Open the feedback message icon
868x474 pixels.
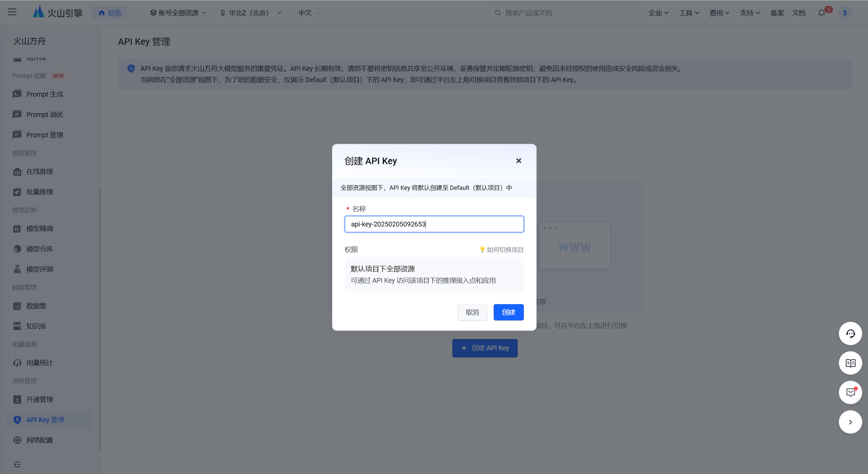[x=850, y=393]
